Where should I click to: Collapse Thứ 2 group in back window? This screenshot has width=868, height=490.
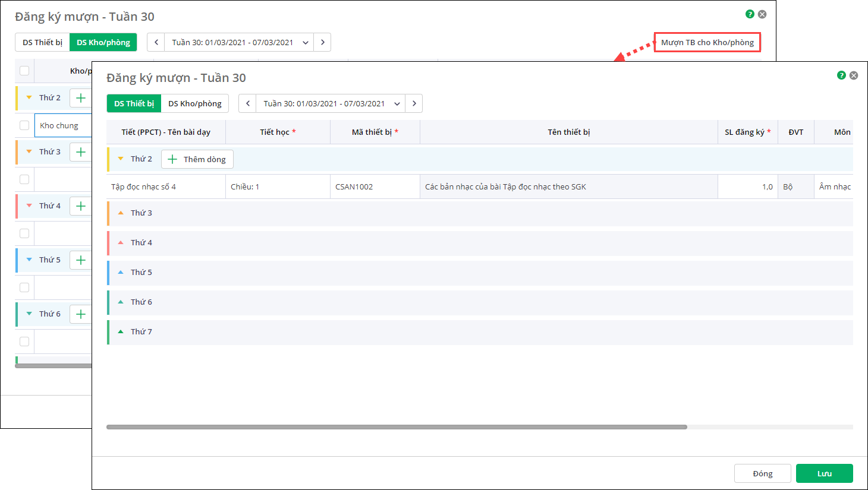pyautogui.click(x=29, y=97)
